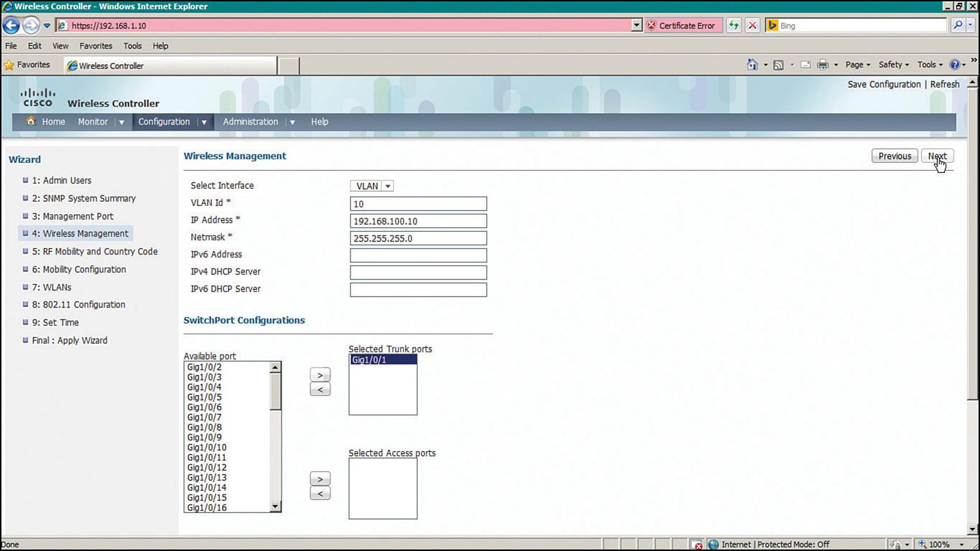Go to wizard step 9: Set Time

(55, 323)
